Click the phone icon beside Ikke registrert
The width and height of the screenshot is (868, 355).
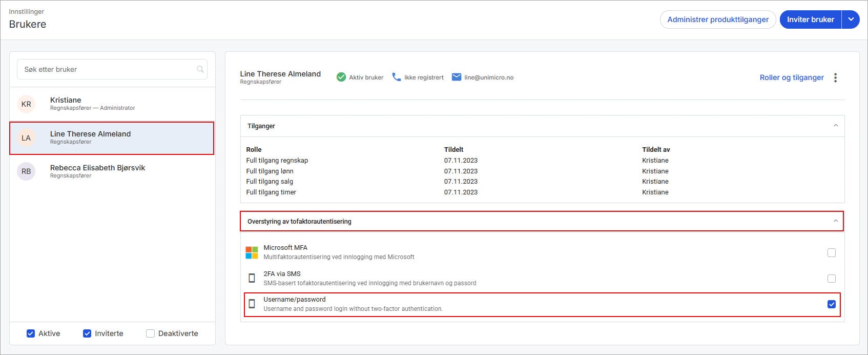point(397,77)
